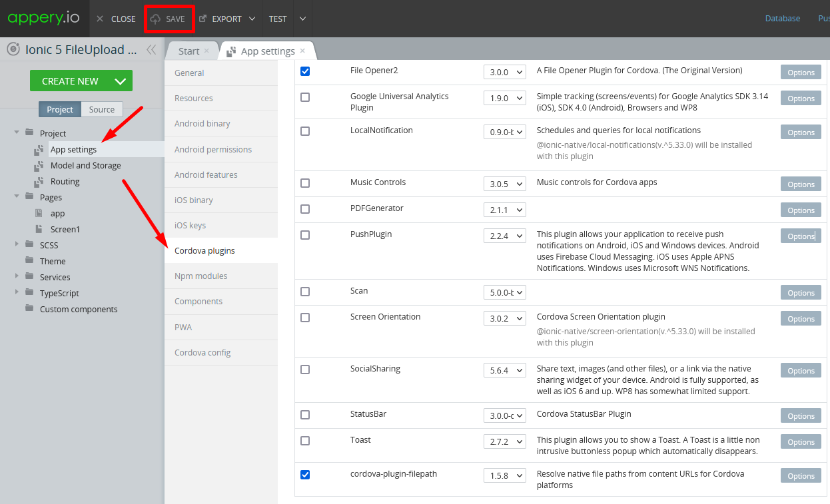Expand the TypeScript folder
This screenshot has height=504, width=830.
17,292
